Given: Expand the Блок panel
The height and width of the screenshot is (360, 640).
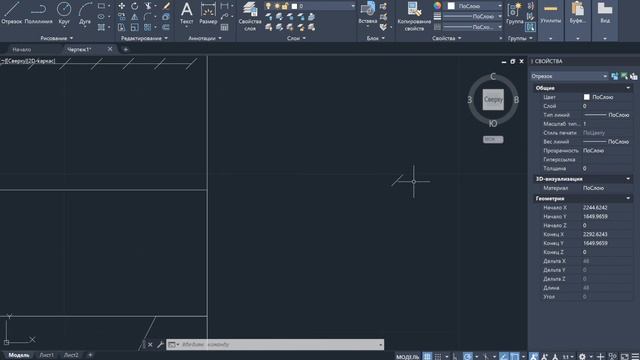Looking at the screenshot, I should pyautogui.click(x=376, y=38).
